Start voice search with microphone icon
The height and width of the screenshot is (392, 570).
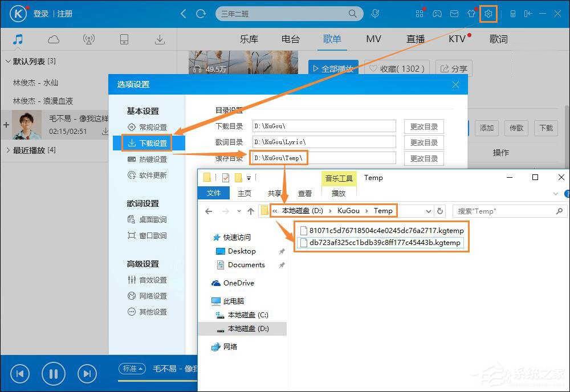coord(374,13)
